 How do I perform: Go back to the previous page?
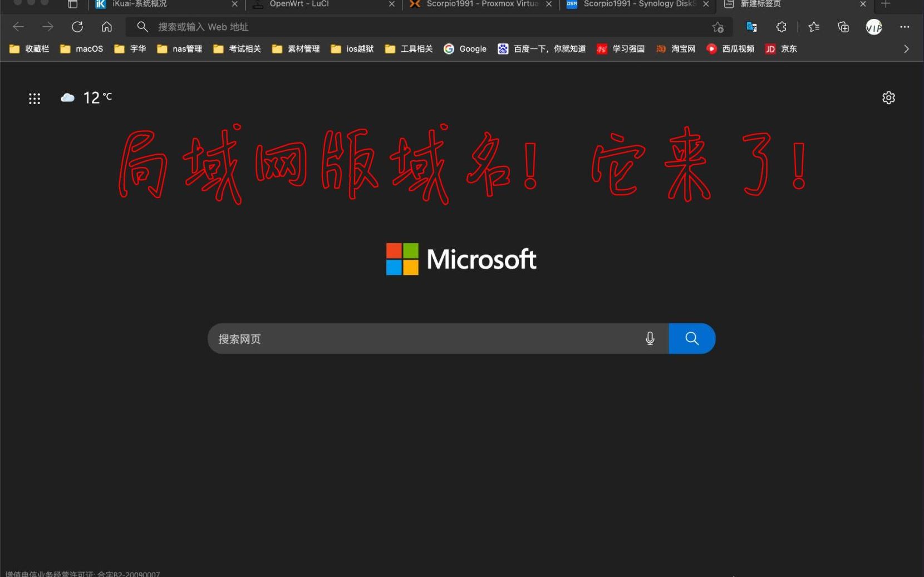pos(18,27)
